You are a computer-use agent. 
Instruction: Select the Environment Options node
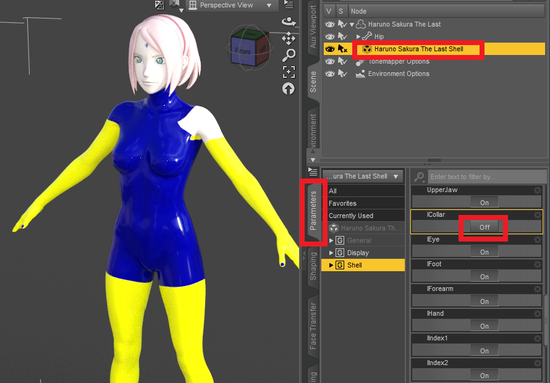pyautogui.click(x=398, y=74)
